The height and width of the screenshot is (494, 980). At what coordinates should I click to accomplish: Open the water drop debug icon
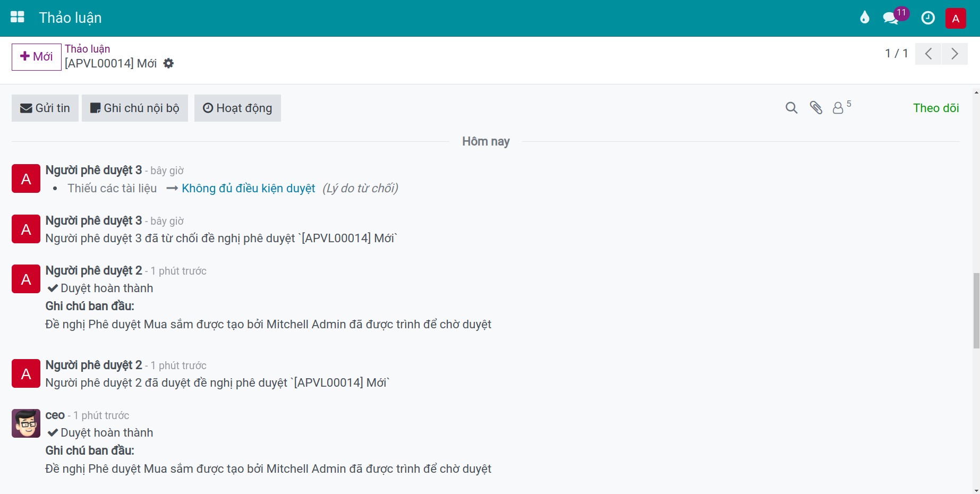point(865,18)
